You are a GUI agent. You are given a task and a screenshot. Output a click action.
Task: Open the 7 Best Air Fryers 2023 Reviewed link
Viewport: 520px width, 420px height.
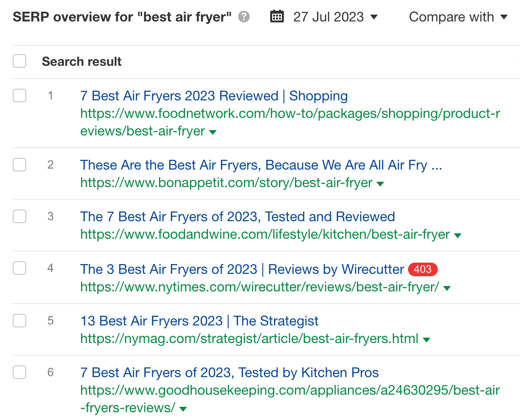point(214,95)
